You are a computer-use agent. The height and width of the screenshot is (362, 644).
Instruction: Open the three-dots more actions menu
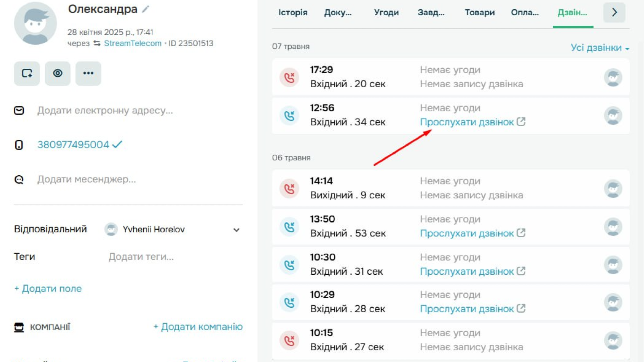[x=88, y=73]
